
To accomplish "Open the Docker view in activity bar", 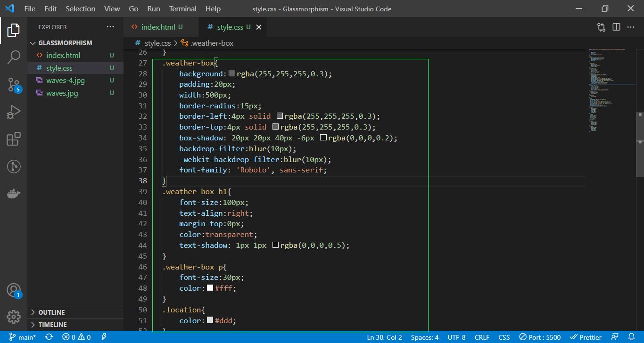I will (x=14, y=194).
